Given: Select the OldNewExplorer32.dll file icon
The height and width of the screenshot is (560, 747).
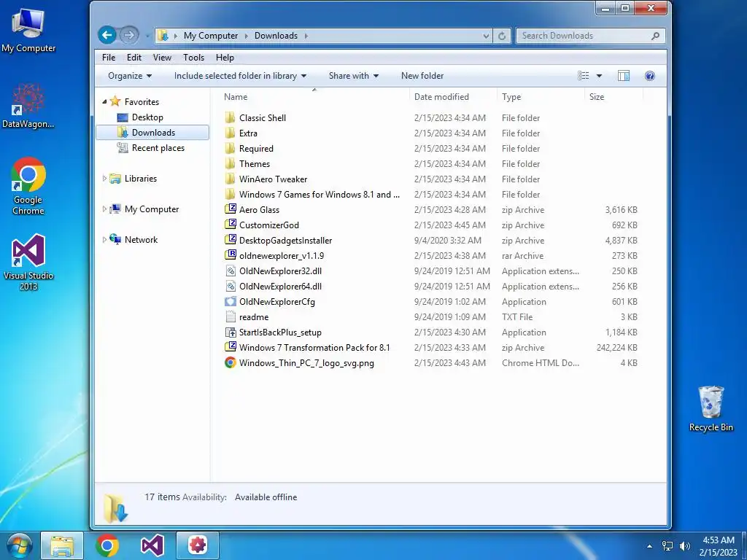Looking at the screenshot, I should [x=230, y=271].
